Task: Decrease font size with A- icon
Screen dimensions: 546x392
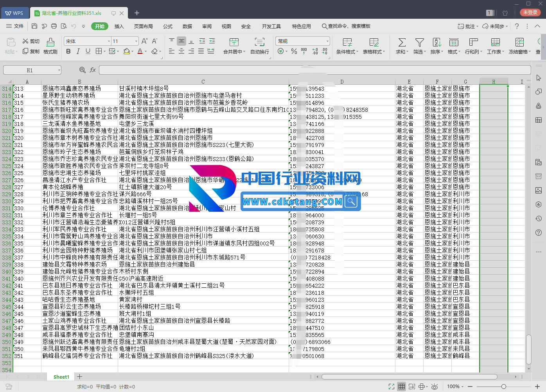Action: click(x=154, y=41)
